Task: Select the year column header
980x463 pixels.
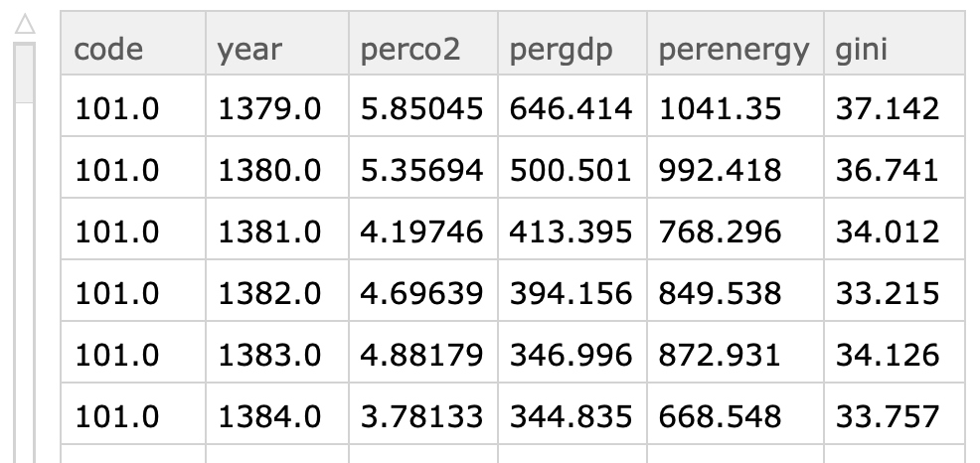Action: pos(277,43)
